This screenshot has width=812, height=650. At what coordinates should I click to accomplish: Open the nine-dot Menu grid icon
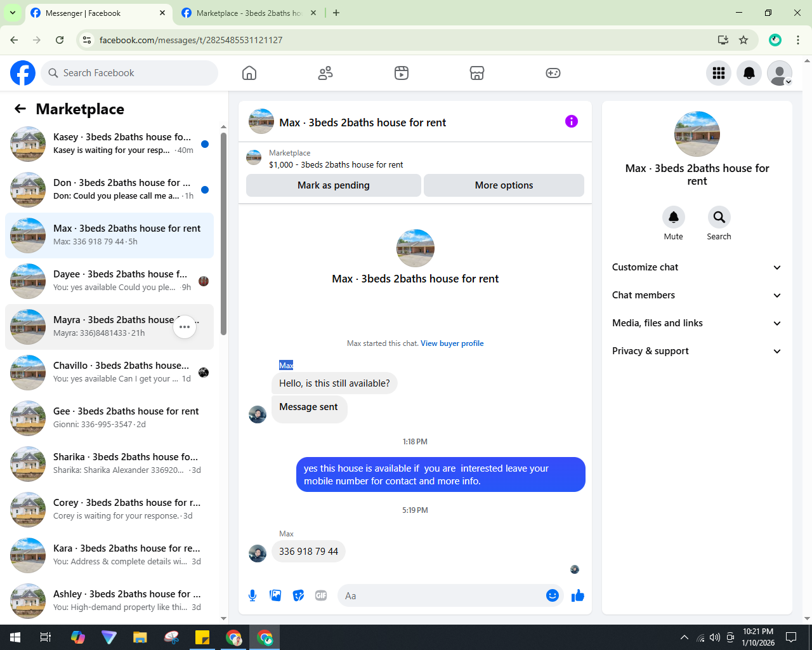click(x=719, y=73)
